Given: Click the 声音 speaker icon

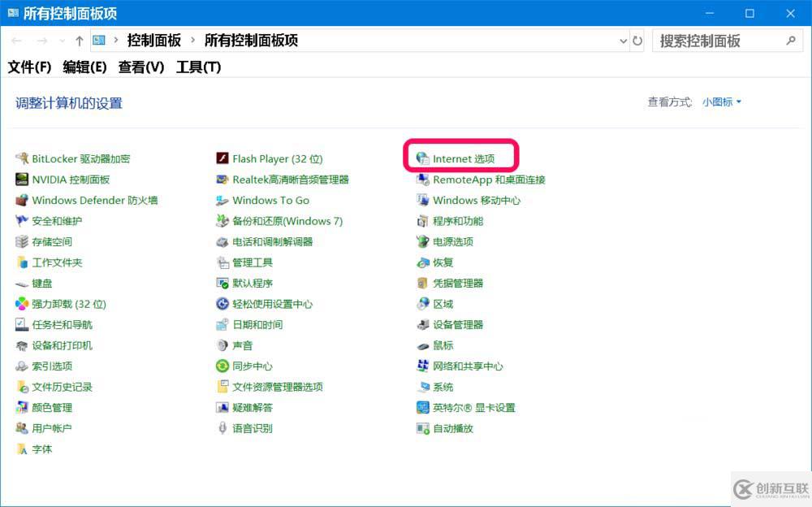Looking at the screenshot, I should (222, 345).
